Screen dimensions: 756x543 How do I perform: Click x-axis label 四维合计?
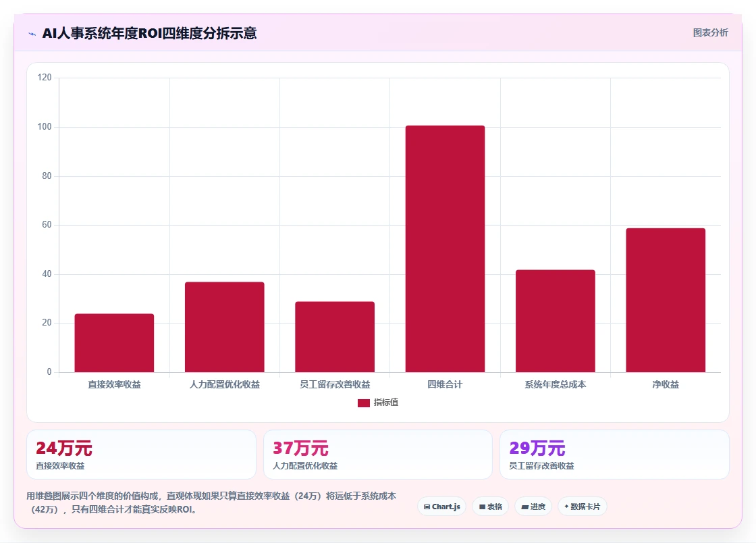pos(445,384)
